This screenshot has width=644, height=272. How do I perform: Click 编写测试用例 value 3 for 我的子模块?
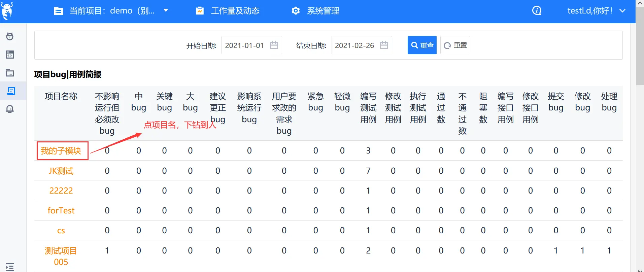368,150
